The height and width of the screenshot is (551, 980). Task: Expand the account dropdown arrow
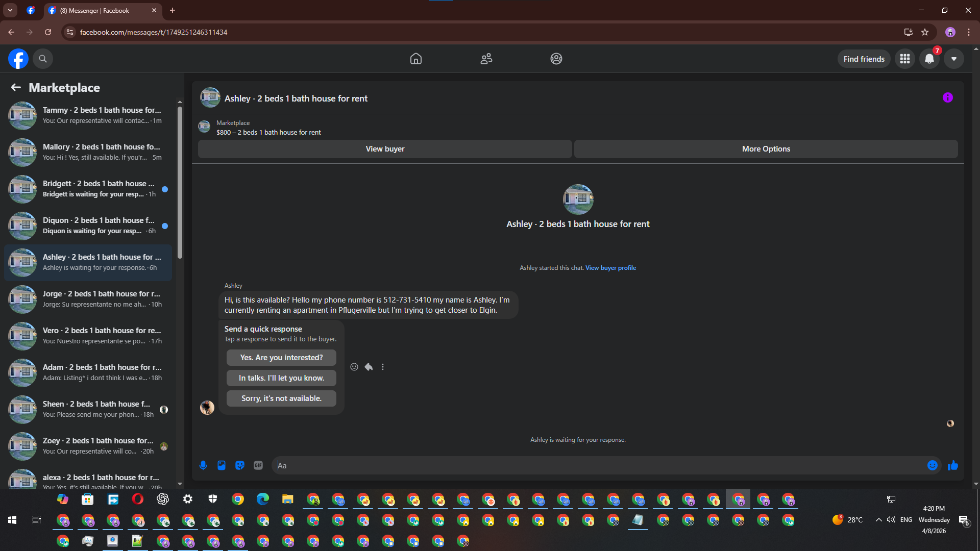953,59
